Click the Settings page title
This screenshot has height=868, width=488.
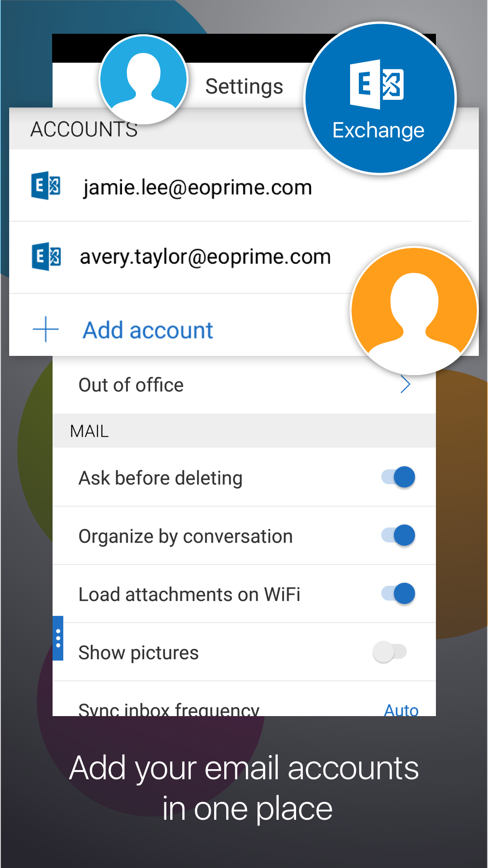pos(244,87)
